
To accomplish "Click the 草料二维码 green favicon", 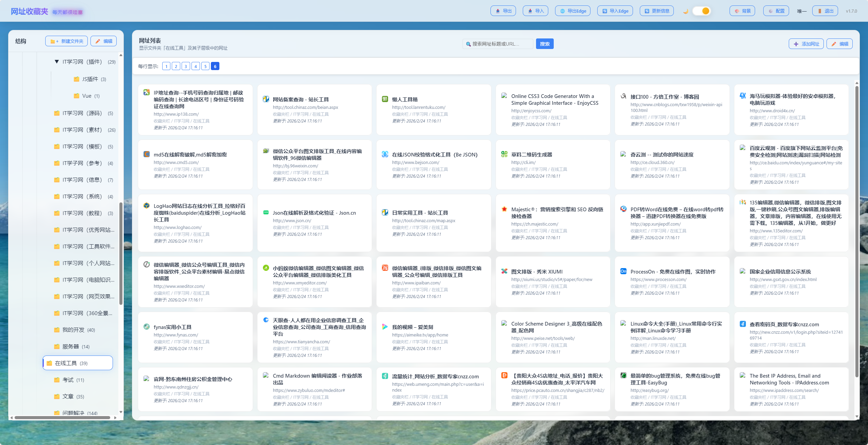I will pyautogui.click(x=504, y=154).
